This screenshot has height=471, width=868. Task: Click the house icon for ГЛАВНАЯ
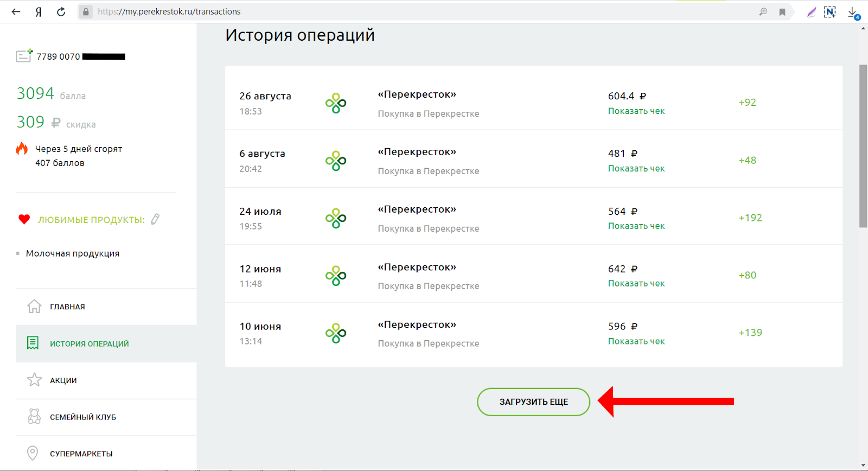[x=34, y=307]
